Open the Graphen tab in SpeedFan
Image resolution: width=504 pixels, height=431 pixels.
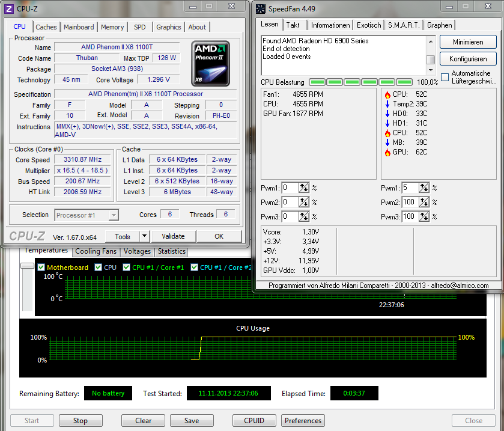[x=439, y=25]
